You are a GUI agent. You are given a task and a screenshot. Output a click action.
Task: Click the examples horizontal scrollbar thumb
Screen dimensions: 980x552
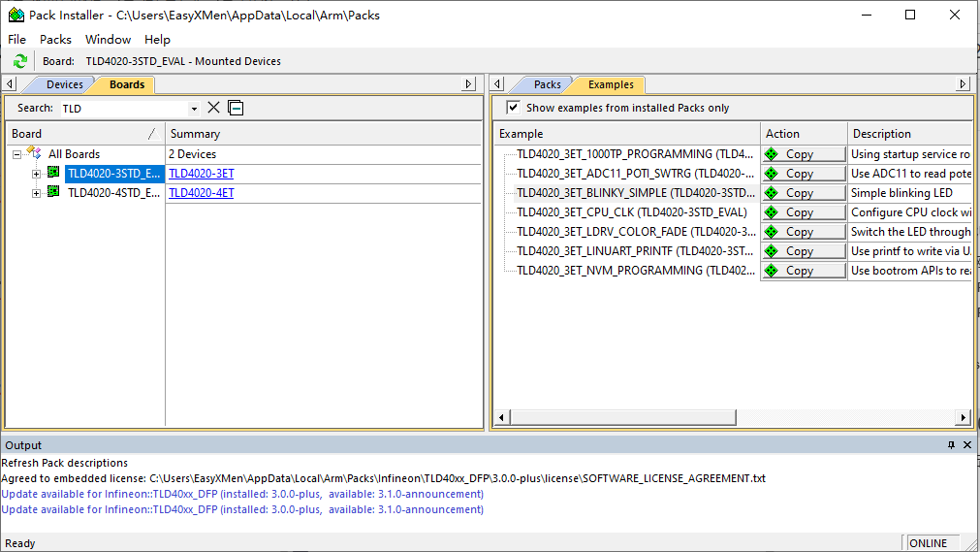click(x=623, y=417)
